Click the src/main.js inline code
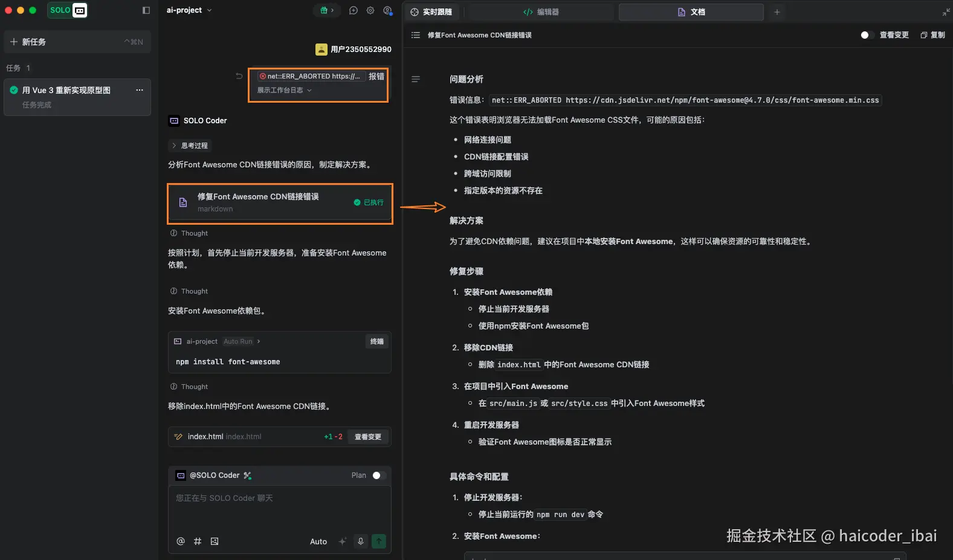The image size is (953, 560). pyautogui.click(x=513, y=404)
